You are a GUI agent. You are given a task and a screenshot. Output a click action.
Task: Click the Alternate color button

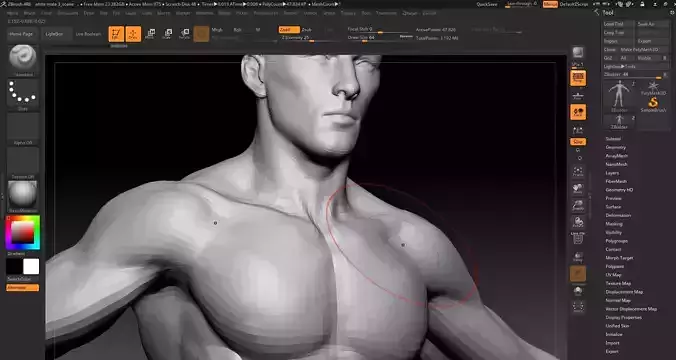tap(22, 288)
